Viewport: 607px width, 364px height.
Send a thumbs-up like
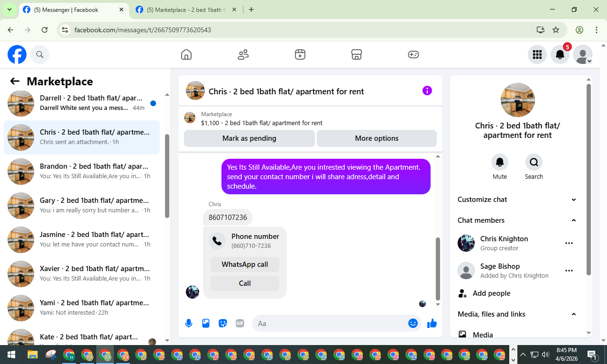432,323
